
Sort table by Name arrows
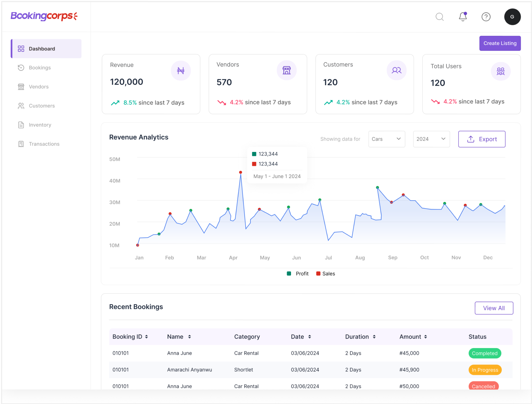pyautogui.click(x=190, y=337)
